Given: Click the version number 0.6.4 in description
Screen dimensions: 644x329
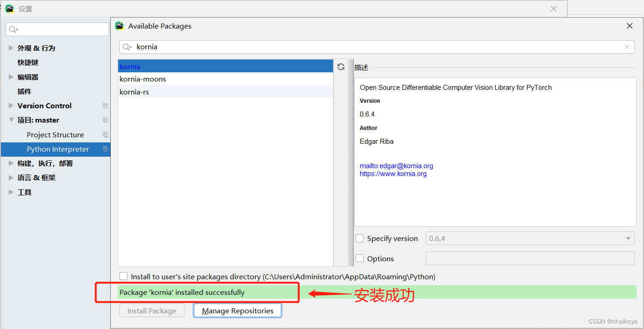Looking at the screenshot, I should tap(367, 114).
